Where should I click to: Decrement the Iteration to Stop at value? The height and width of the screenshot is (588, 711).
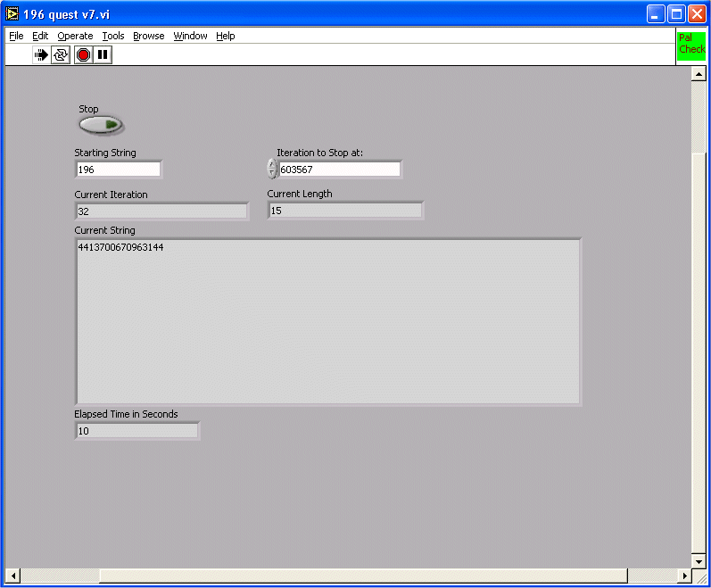(x=272, y=174)
